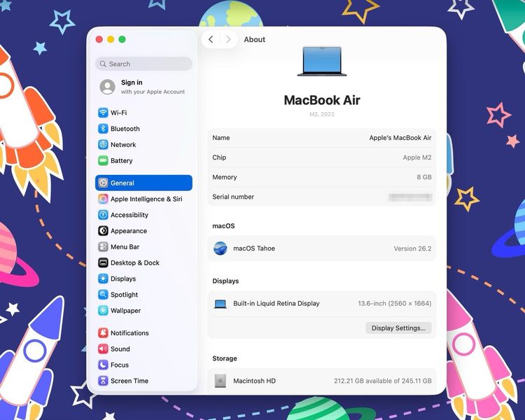Select the Desktop & Dock icon

(103, 262)
